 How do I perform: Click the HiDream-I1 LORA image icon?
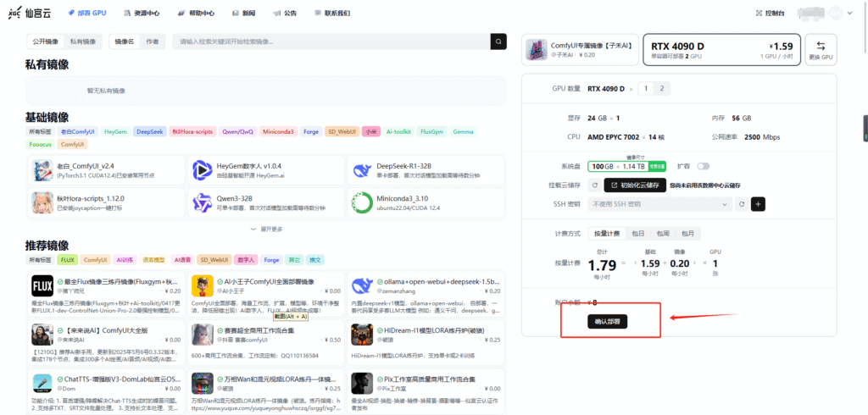[363, 335]
